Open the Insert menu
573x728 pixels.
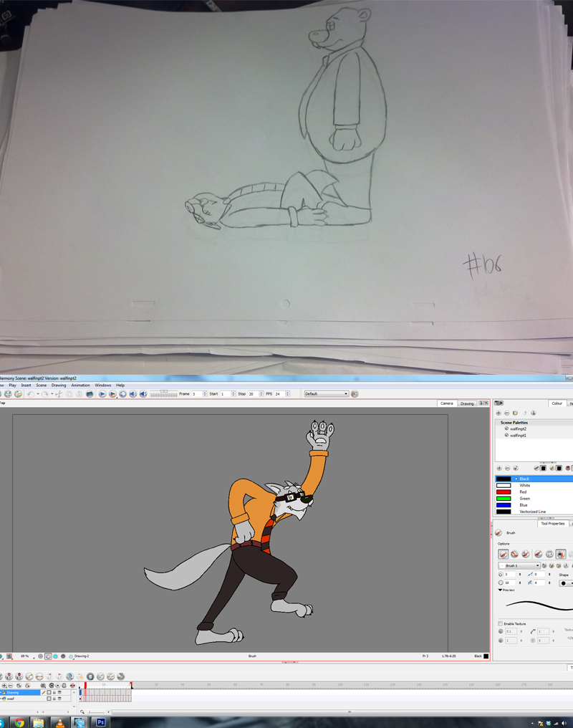[x=26, y=385]
